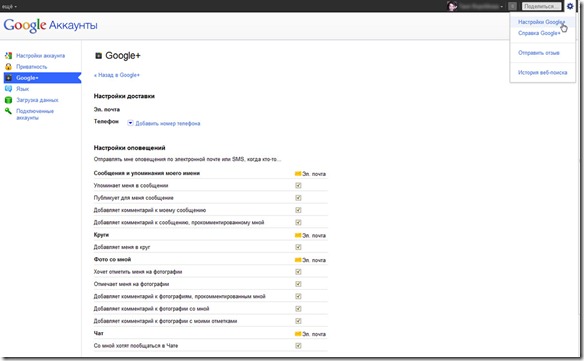Image resolution: width=584 pixels, height=361 pixels.
Task: Click the Назад в Google+ link
Action: [117, 75]
